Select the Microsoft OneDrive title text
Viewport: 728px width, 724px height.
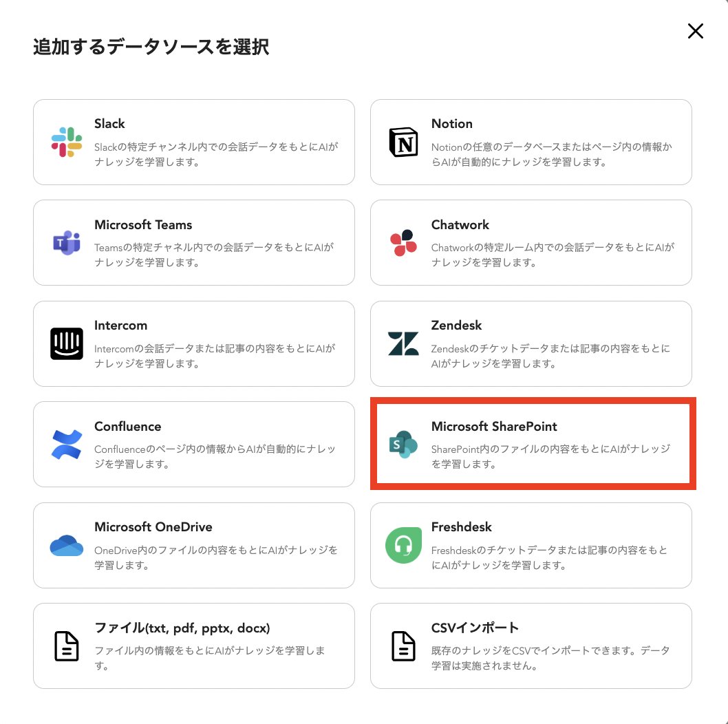pyautogui.click(x=153, y=527)
